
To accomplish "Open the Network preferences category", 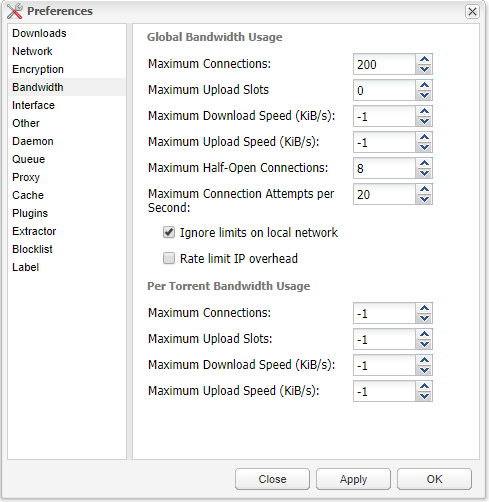I will click(x=67, y=51).
